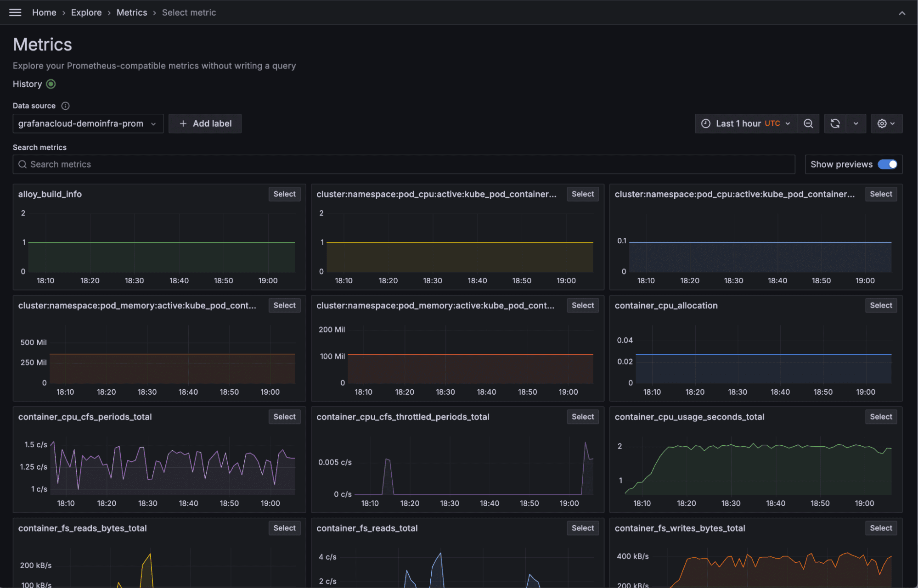Viewport: 918px width, 588px height.
Task: Click the Data source info icon
Action: pos(66,106)
